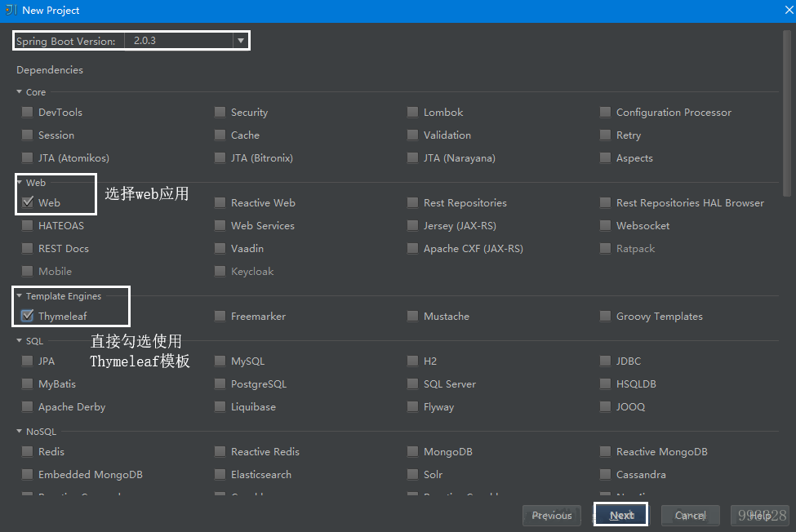This screenshot has height=532, width=796.
Task: Check JTA (Bitronix) dependency
Action: click(x=220, y=157)
